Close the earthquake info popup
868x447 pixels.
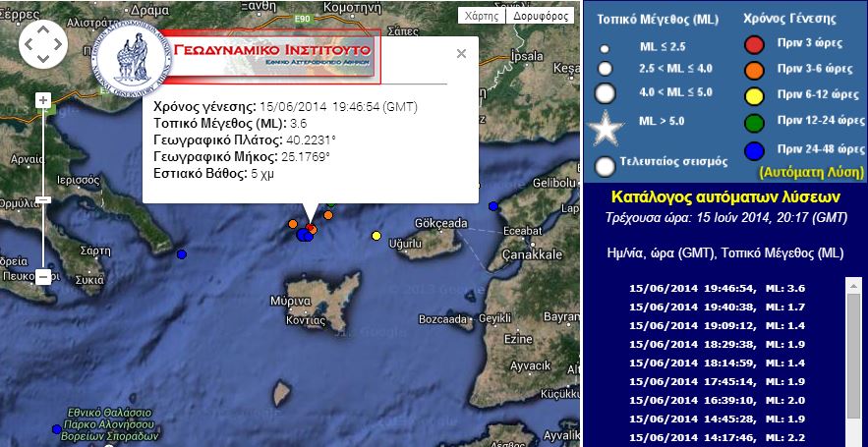click(x=461, y=54)
